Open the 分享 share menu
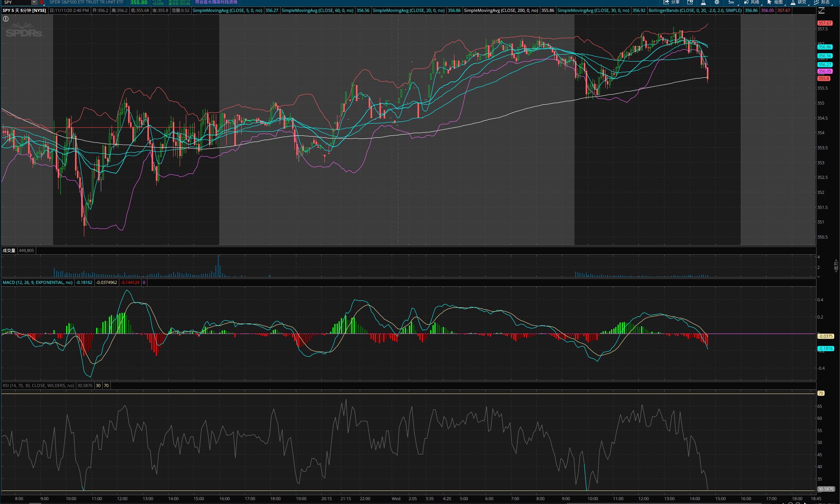This screenshot has height=504, width=840. click(671, 2)
